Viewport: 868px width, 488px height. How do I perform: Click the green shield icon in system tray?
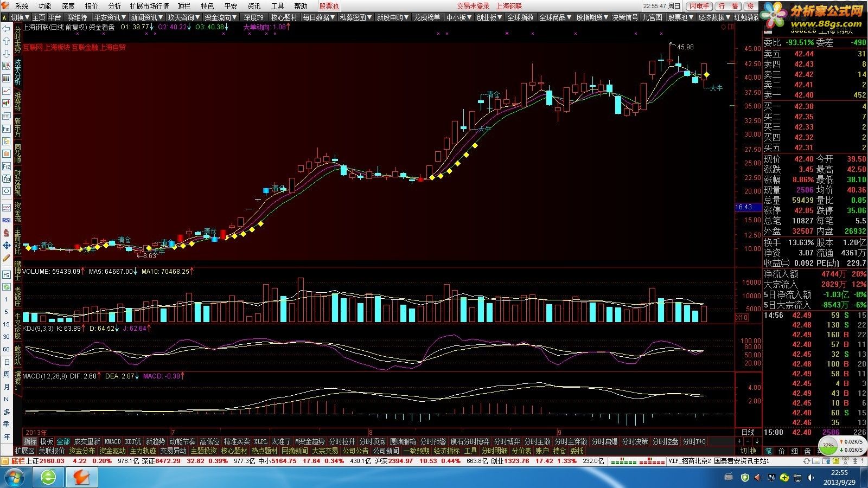point(745,478)
